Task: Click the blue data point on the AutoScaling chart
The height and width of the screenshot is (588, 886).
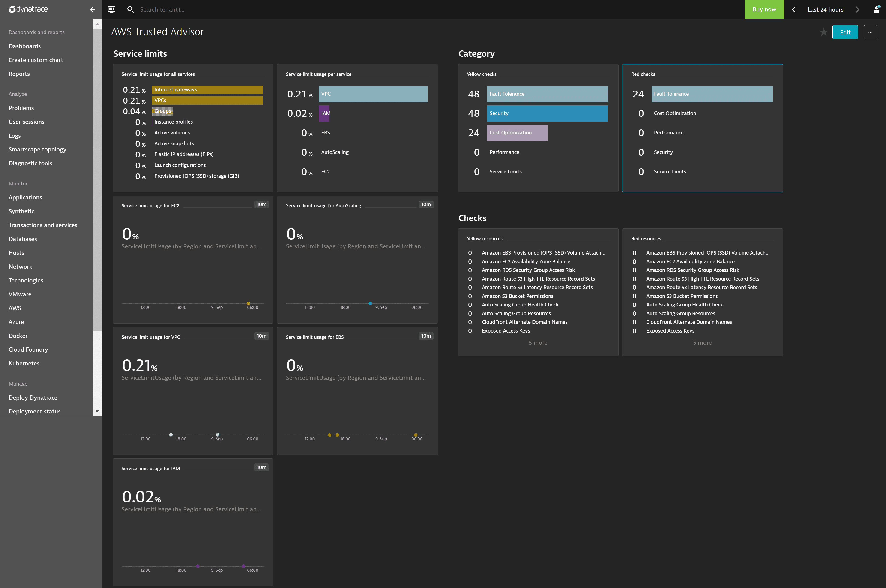Action: coord(370,304)
